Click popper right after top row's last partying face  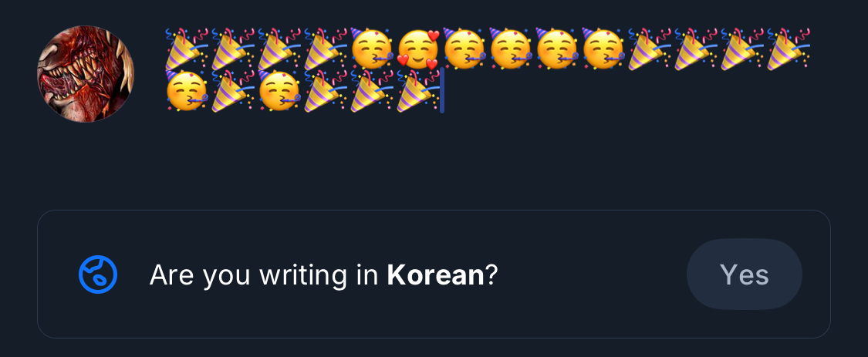[650, 48]
